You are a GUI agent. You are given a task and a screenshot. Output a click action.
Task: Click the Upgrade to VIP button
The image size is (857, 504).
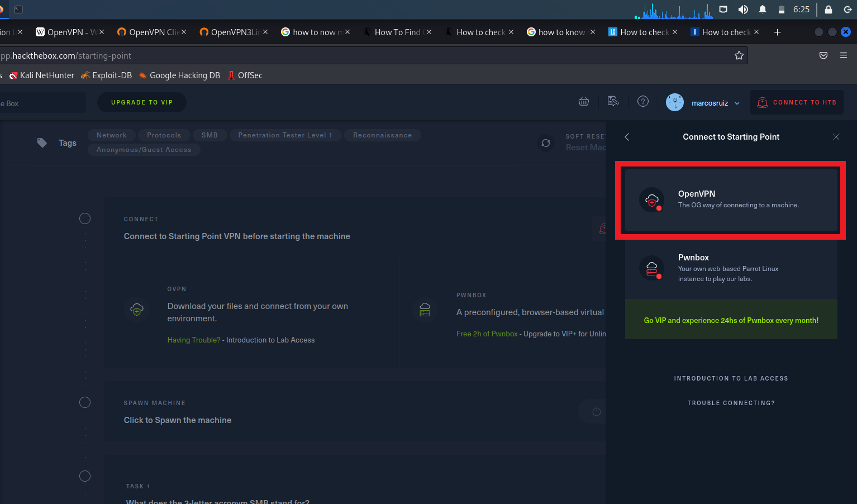click(x=142, y=102)
